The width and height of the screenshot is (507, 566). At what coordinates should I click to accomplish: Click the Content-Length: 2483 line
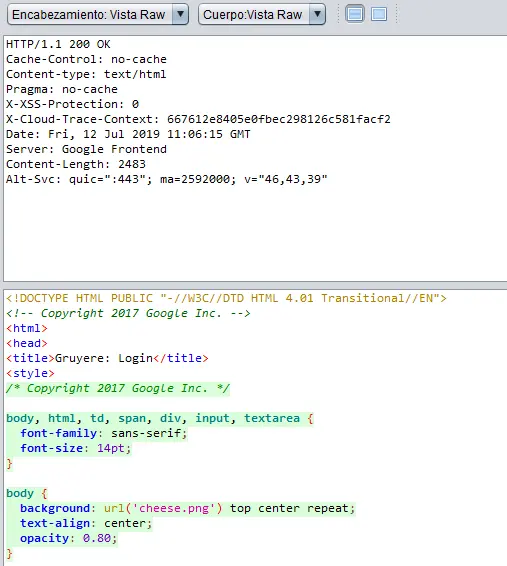coord(76,164)
